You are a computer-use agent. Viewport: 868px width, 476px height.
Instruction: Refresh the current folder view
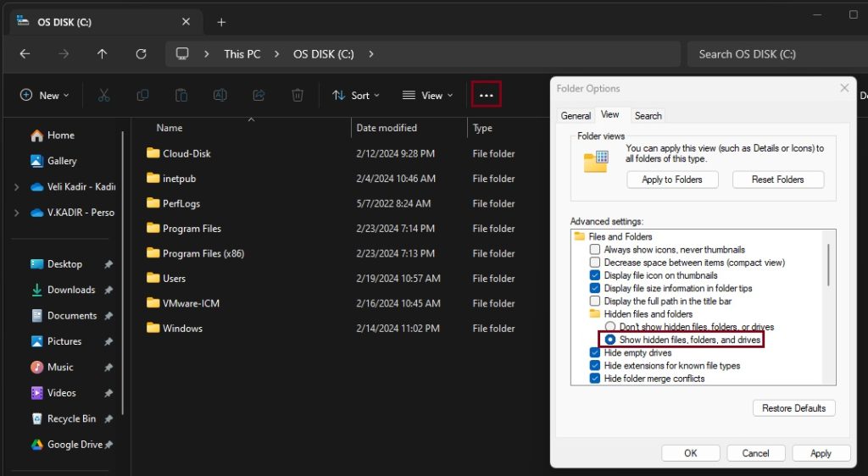[x=142, y=53]
